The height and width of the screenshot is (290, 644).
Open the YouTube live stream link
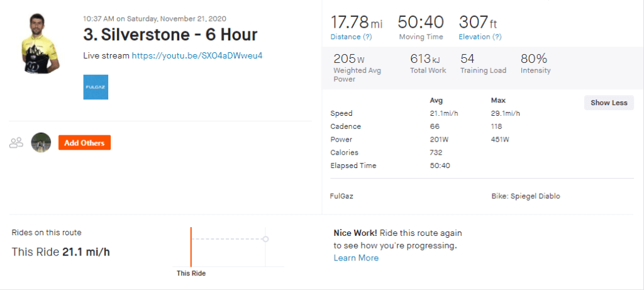point(197,55)
